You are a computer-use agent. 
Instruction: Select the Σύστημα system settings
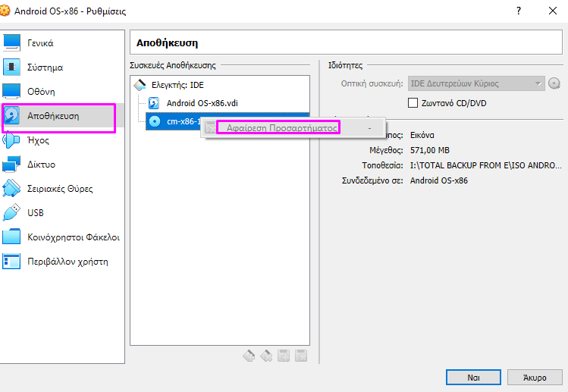click(x=44, y=67)
